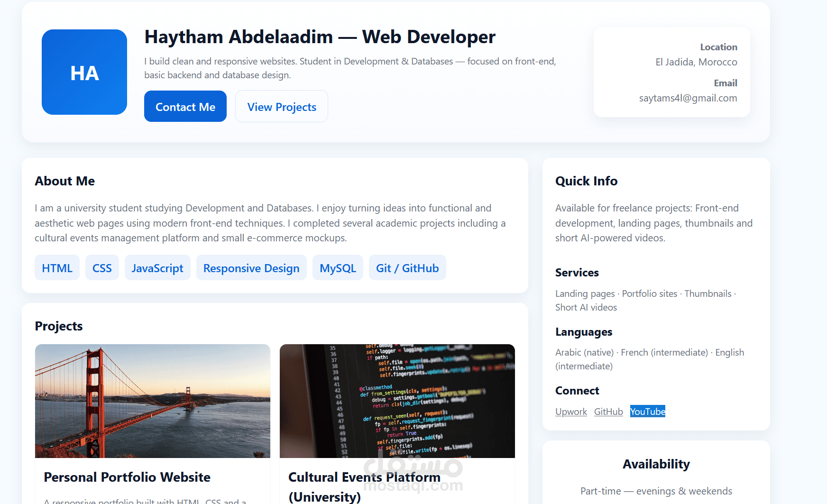The height and width of the screenshot is (504, 827).
Task: Select the HTML skill tag
Action: point(57,267)
